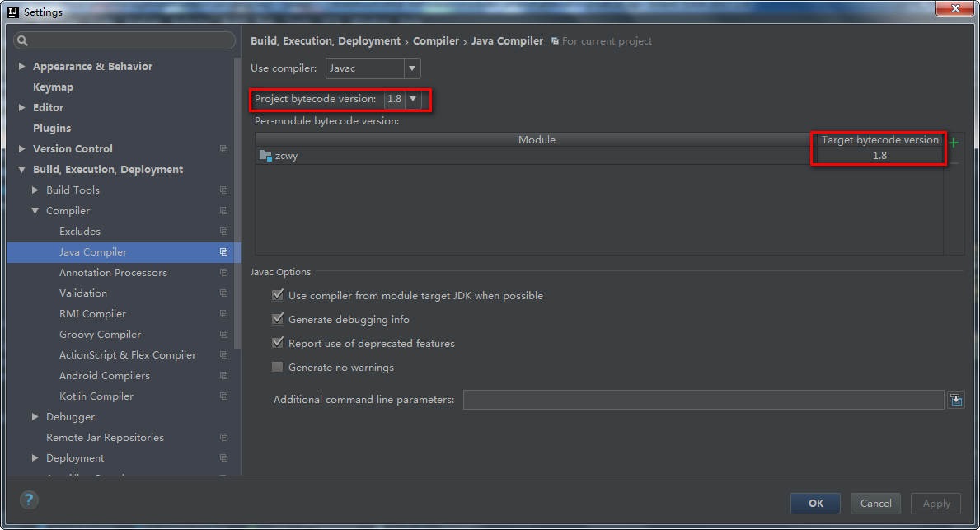Click project-scope icon beside Deployment
980x530 pixels.
pos(223,458)
